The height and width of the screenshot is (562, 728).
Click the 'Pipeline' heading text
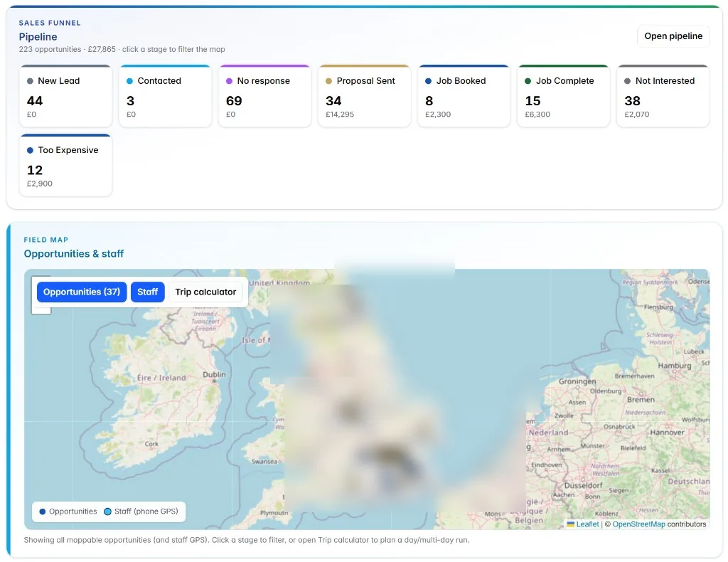(x=38, y=37)
